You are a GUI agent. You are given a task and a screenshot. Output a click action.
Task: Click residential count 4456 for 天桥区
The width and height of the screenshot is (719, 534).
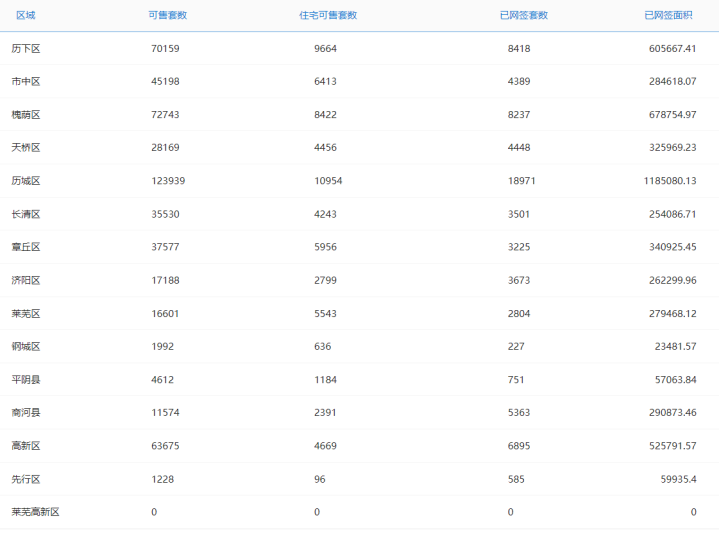click(326, 148)
